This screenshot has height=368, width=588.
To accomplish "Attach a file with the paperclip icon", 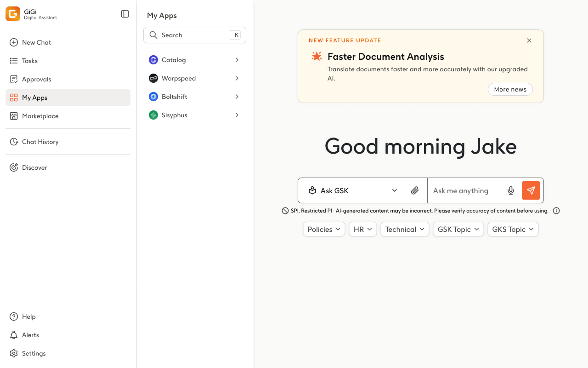I will pyautogui.click(x=415, y=190).
